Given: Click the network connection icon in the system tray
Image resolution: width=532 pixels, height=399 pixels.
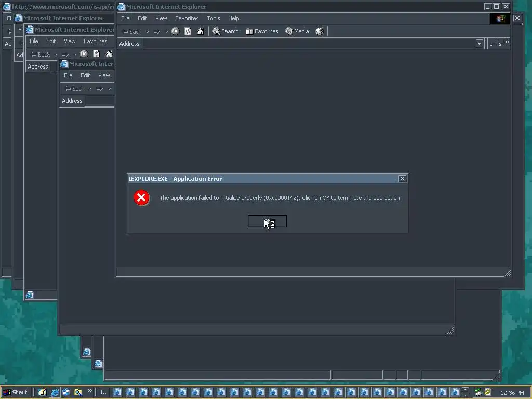Looking at the screenshot, I should 478,392.
